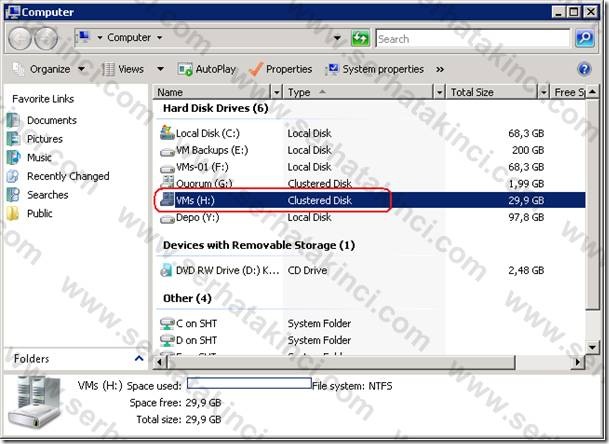The height and width of the screenshot is (444, 609).
Task: Open the root breadcrumb arrow before Computer
Action: (x=100, y=38)
